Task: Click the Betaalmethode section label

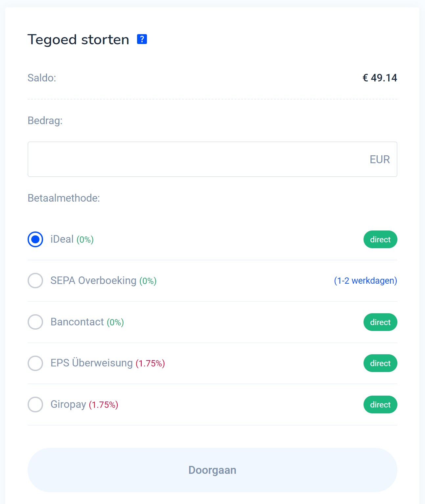Action: pyautogui.click(x=63, y=198)
